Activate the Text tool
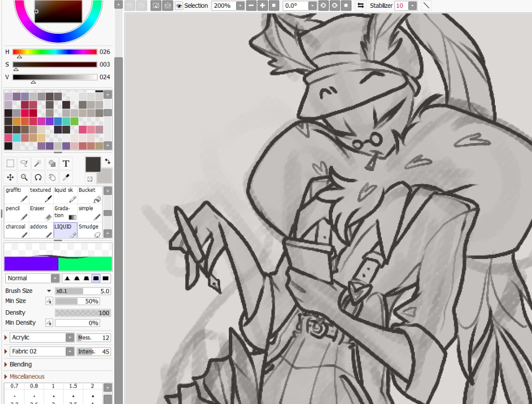Screen dimensions: 532x404 [x=66, y=163]
